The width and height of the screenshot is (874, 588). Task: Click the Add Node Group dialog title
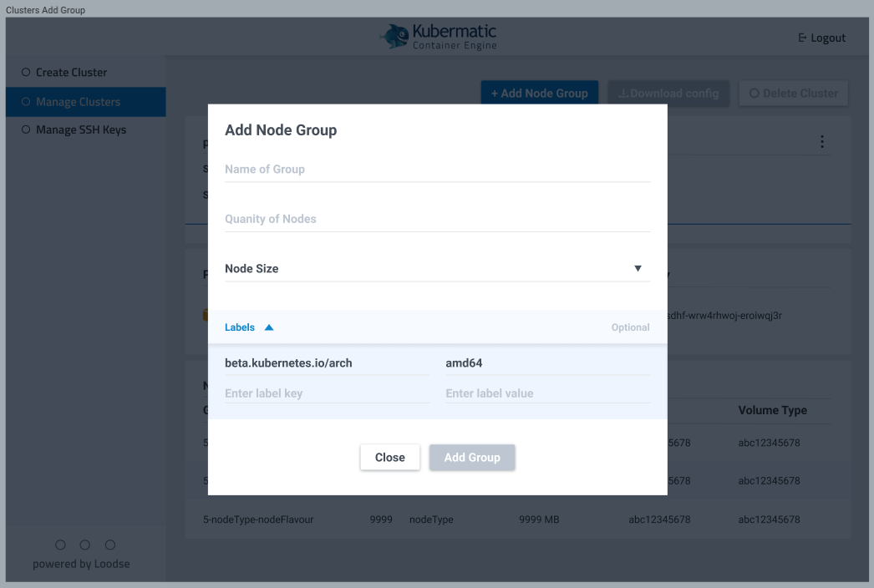click(x=281, y=130)
